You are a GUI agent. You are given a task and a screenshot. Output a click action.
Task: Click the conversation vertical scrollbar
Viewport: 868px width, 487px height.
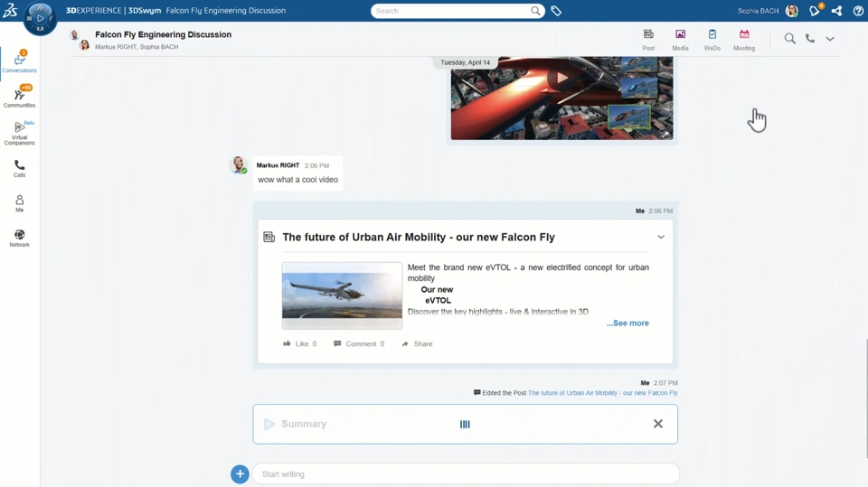click(x=865, y=398)
